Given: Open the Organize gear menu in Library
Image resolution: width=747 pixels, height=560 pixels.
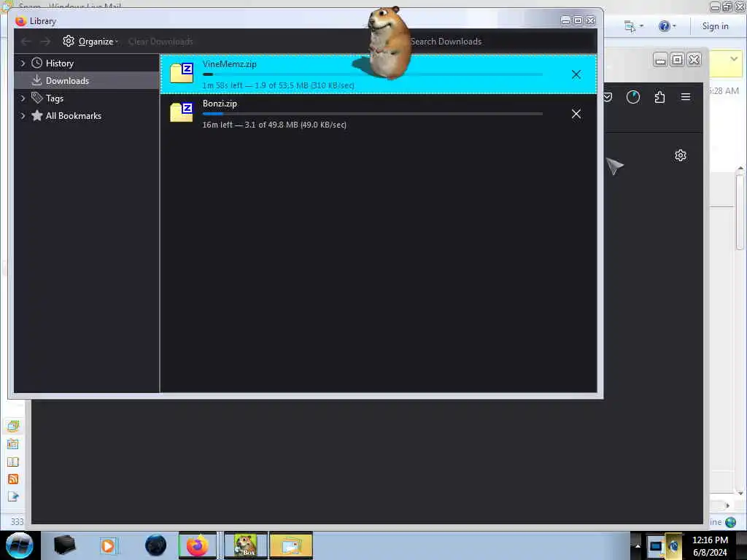Looking at the screenshot, I should [90, 42].
